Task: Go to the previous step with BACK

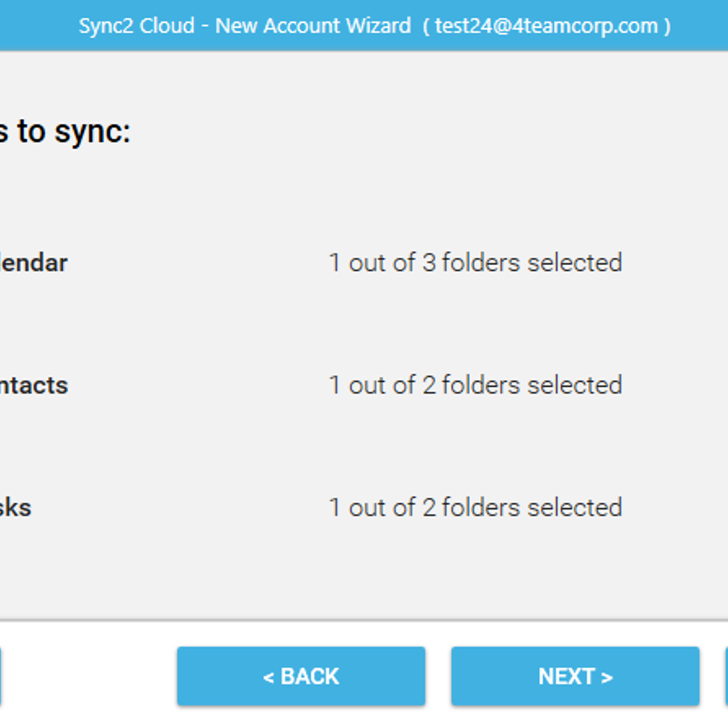Action: (x=301, y=676)
